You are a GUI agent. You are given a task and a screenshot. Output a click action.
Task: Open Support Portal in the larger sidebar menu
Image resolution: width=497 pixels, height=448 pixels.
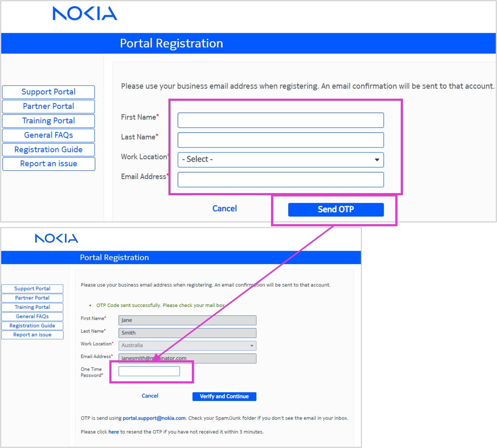pos(48,92)
